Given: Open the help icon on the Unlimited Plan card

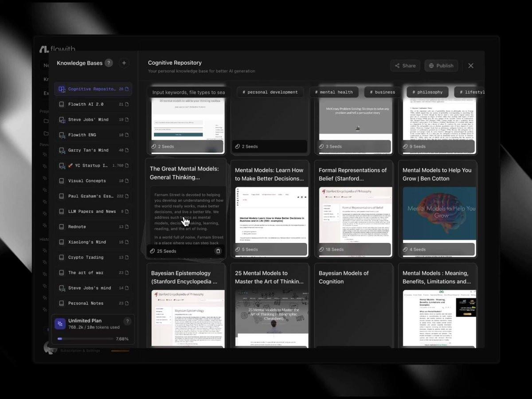Looking at the screenshot, I should [127, 321].
